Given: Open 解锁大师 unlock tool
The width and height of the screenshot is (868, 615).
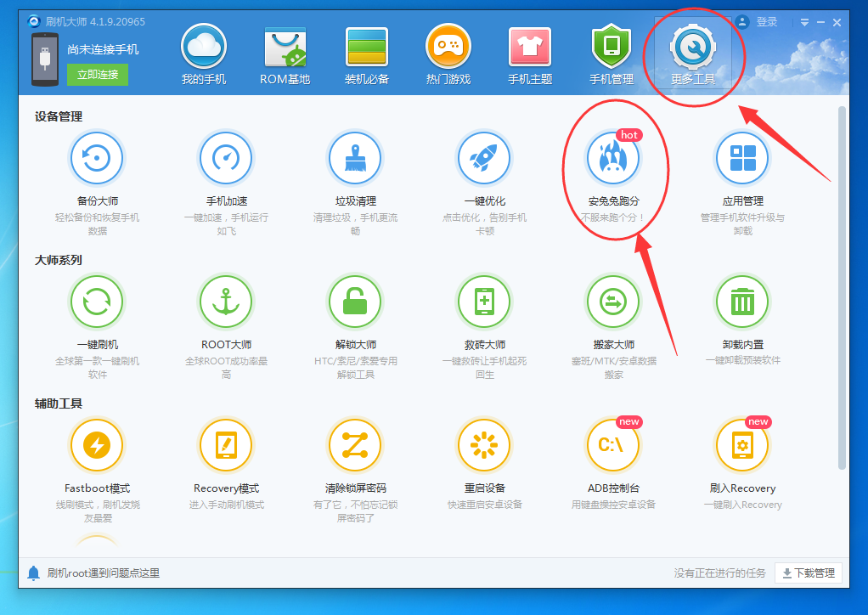Looking at the screenshot, I should click(x=355, y=302).
